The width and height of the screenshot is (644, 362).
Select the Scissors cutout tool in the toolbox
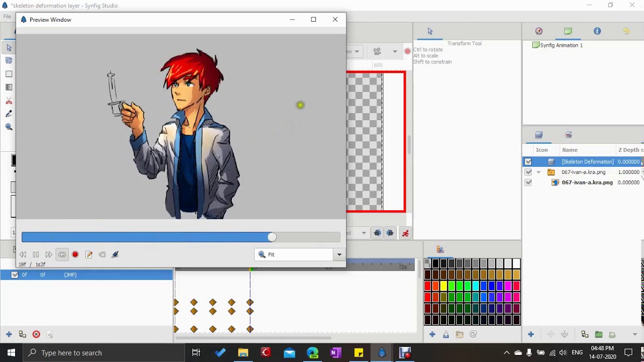coord(9,101)
